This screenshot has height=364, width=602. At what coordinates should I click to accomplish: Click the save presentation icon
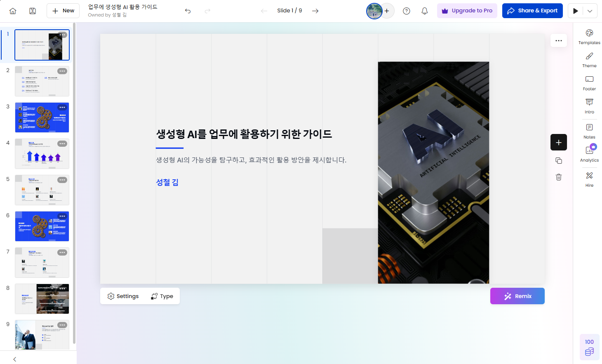[33, 11]
